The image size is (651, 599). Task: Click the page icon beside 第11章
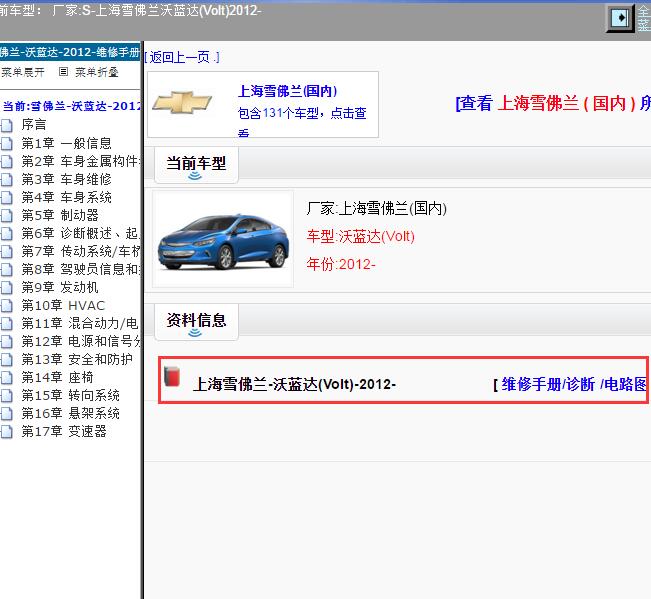click(x=7, y=323)
